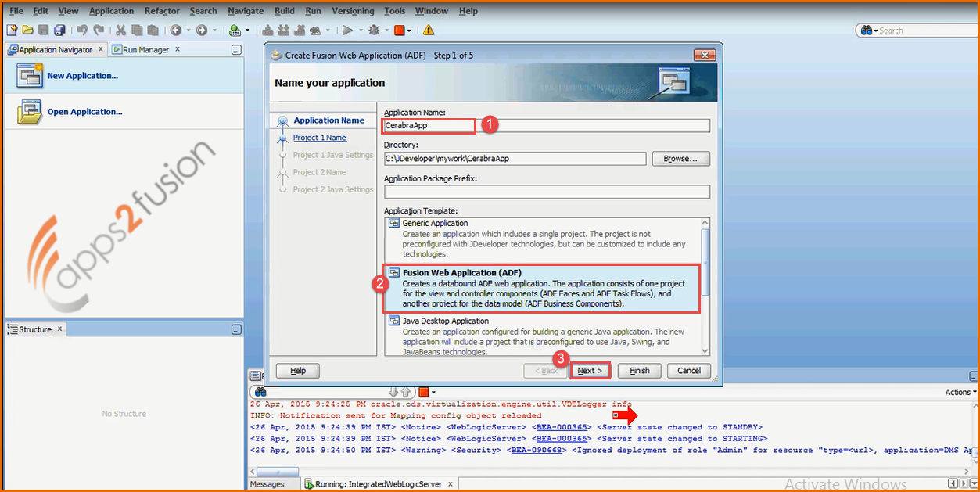980x492 pixels.
Task: Click the Directory path field
Action: point(515,159)
